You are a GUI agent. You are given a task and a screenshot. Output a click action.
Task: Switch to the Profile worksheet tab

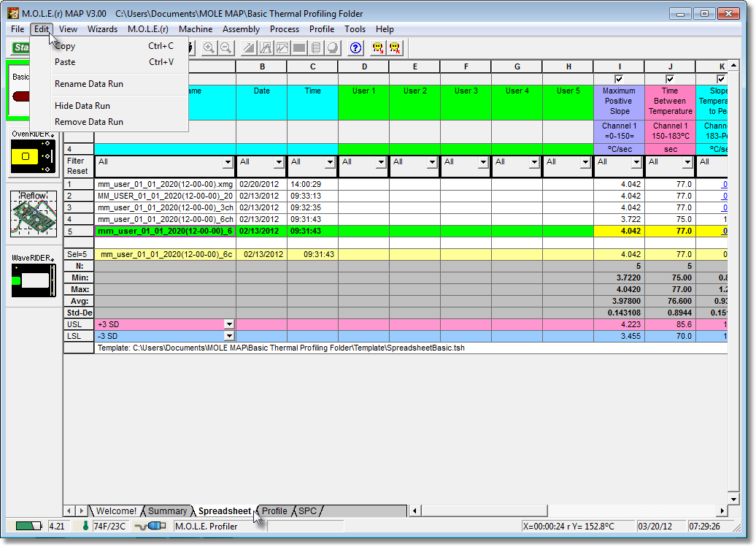(274, 510)
